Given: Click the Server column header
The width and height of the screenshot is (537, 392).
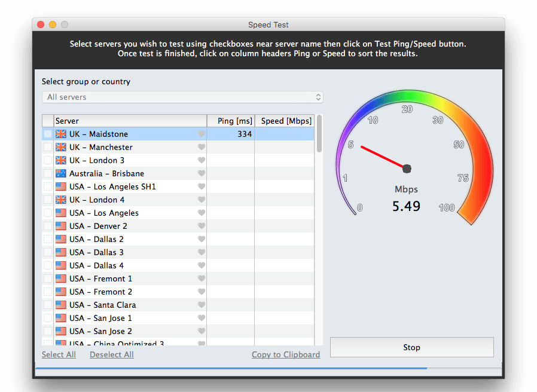Looking at the screenshot, I should point(130,121).
